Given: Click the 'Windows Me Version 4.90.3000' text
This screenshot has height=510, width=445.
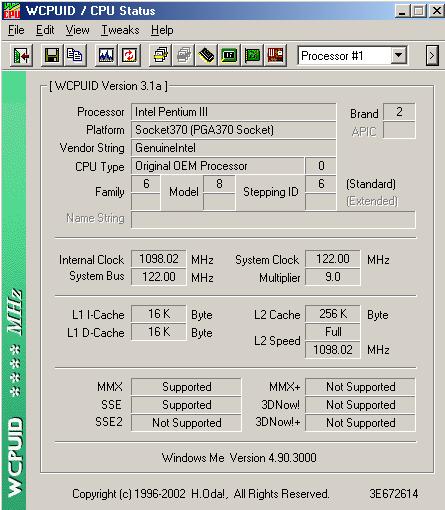Looking at the screenshot, I should (x=239, y=458).
